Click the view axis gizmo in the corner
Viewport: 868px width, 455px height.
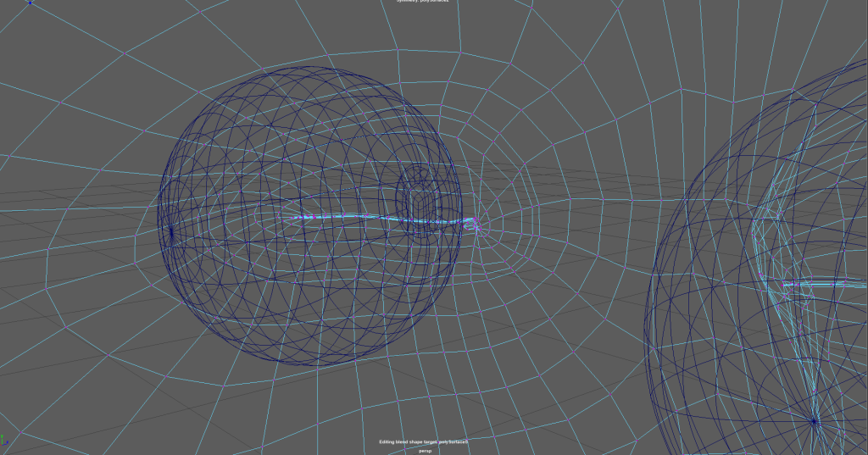4,439
